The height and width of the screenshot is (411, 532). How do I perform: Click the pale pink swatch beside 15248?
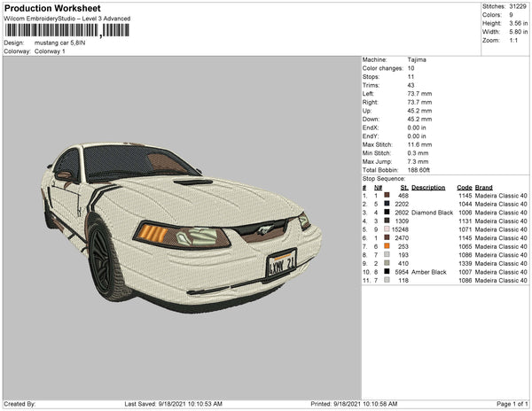click(387, 229)
